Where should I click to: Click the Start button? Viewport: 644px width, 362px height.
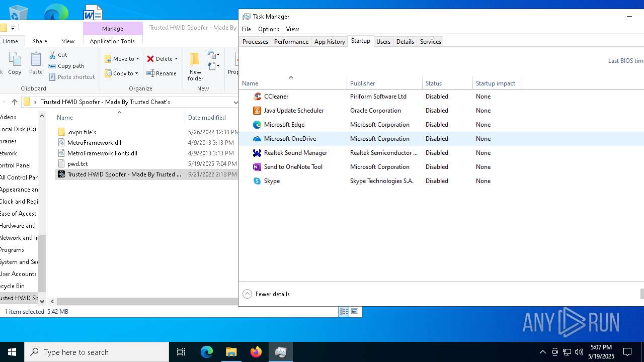(12, 352)
